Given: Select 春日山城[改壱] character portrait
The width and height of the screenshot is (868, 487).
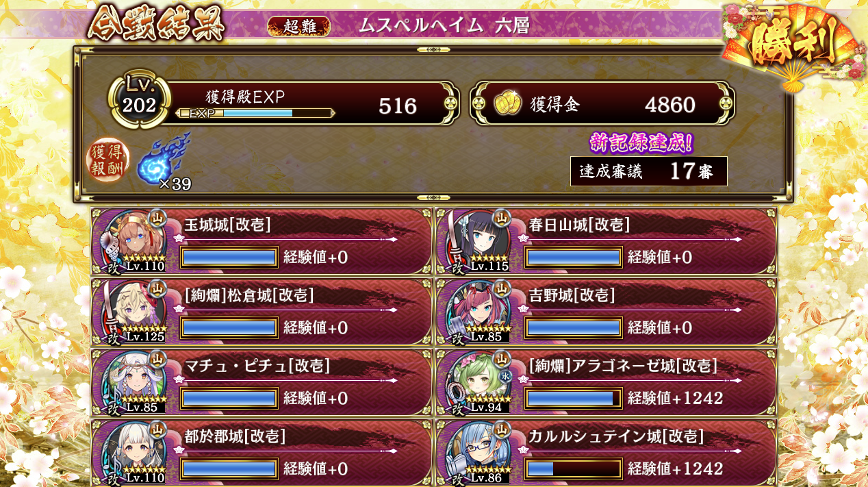Looking at the screenshot, I should tap(478, 242).
